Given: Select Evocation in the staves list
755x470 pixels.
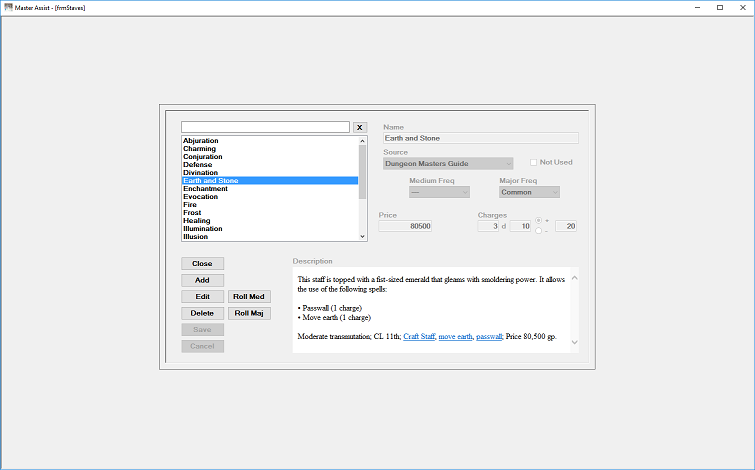Looking at the screenshot, I should point(270,196).
